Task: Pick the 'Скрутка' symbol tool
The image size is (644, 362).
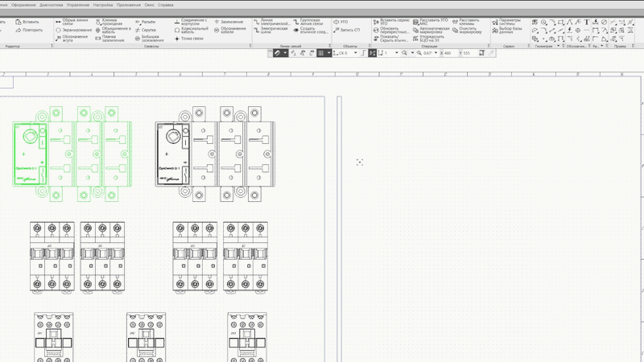Action: tap(146, 30)
